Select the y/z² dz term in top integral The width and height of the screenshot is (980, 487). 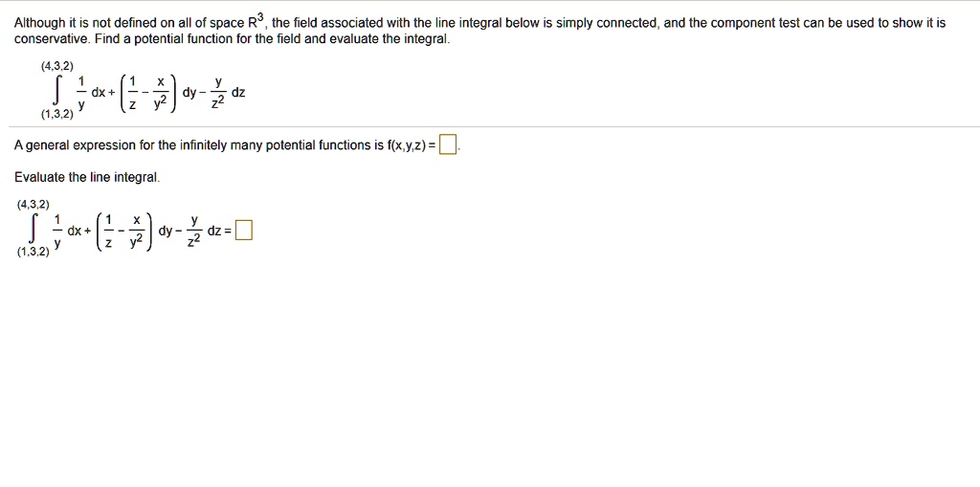click(230, 93)
